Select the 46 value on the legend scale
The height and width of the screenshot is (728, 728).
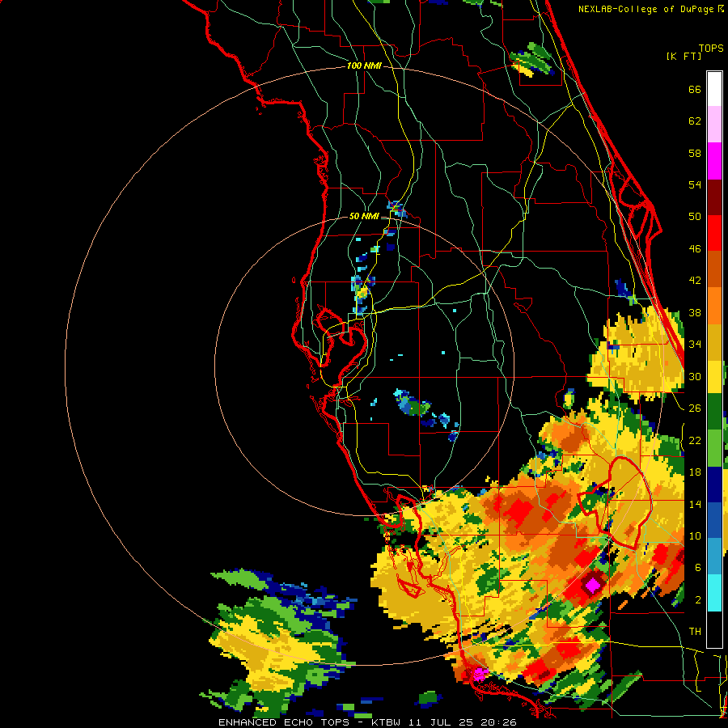pyautogui.click(x=695, y=249)
